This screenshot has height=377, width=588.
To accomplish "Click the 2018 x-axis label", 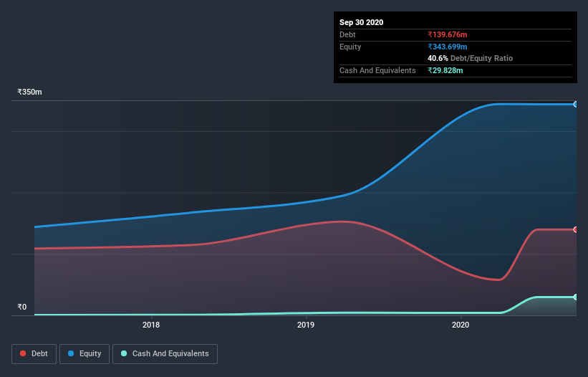I will point(151,325).
